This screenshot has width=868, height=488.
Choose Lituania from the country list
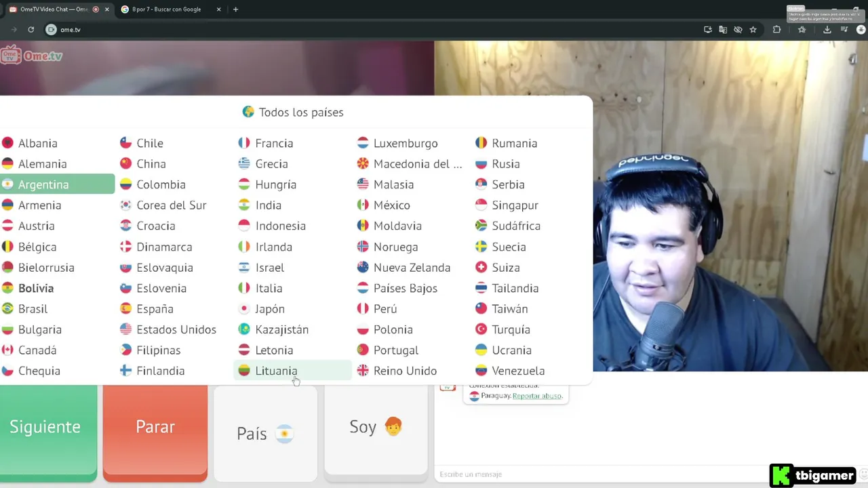tap(293, 371)
